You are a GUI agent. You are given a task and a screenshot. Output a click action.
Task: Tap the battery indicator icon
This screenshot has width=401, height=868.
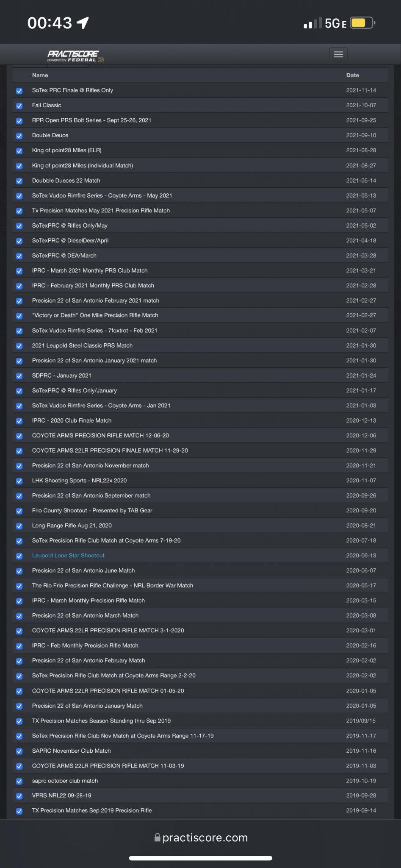click(362, 23)
